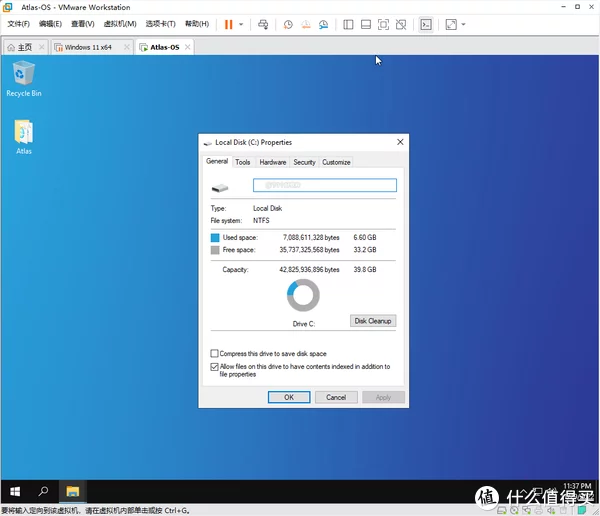Expand the stretch display dropdown arrow
600x516 pixels.
click(x=463, y=24)
